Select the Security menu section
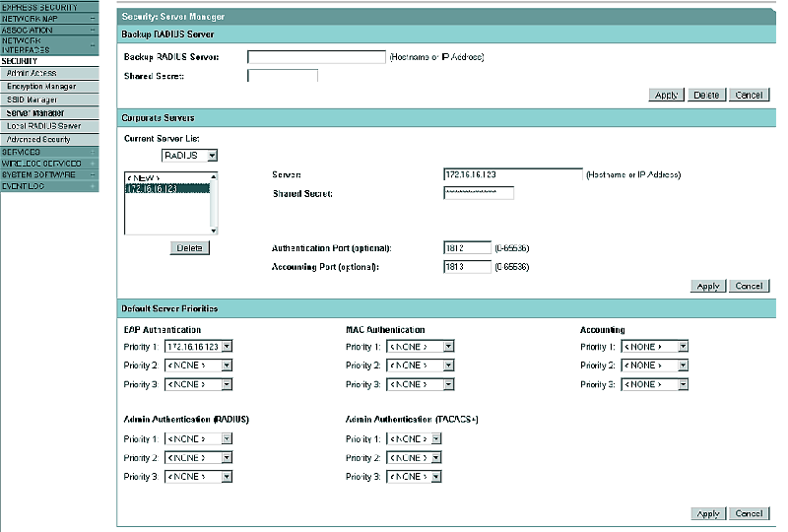Screen dimensions: 788x532 (x=49, y=61)
